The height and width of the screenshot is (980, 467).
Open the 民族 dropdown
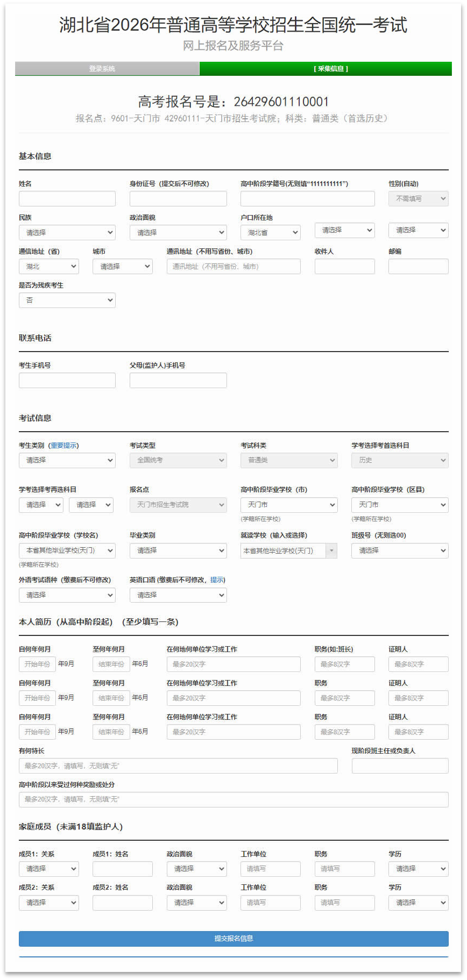click(67, 233)
